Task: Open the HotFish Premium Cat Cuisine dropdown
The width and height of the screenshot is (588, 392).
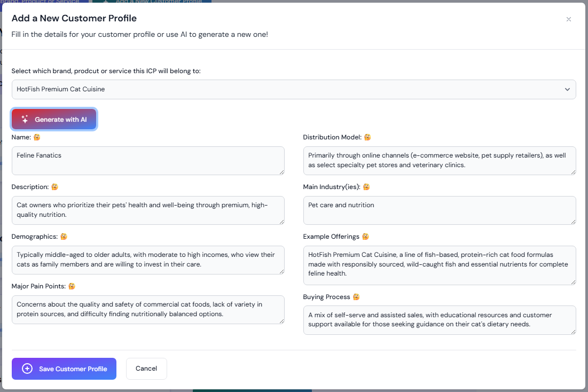Action: (294, 89)
